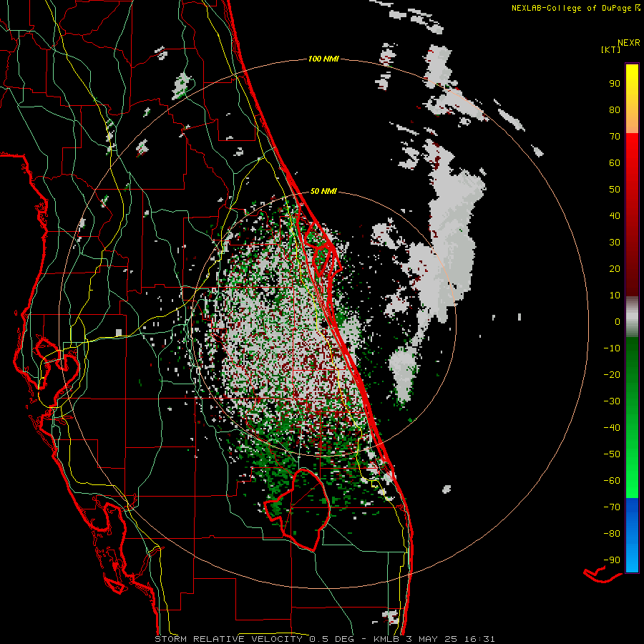644x644 pixels.
Task: Click the -80 value on velocity scale
Action: click(612, 534)
